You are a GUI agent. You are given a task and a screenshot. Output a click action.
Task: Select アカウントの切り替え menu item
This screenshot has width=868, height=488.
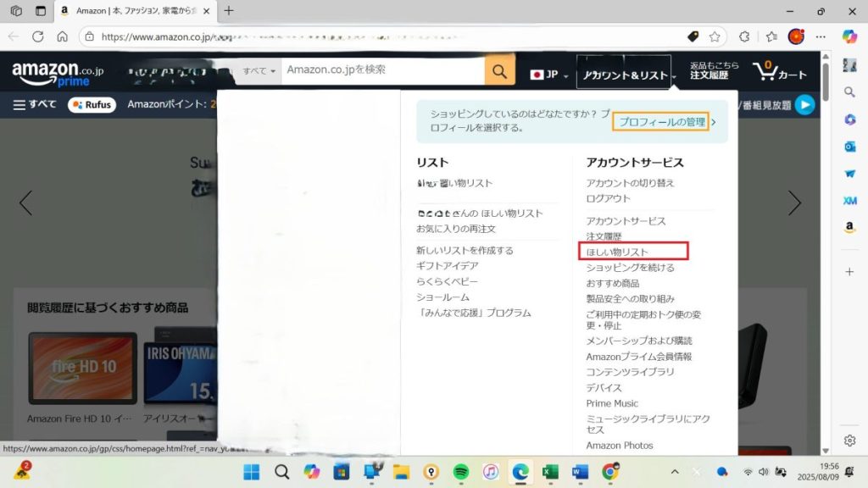[x=630, y=183]
